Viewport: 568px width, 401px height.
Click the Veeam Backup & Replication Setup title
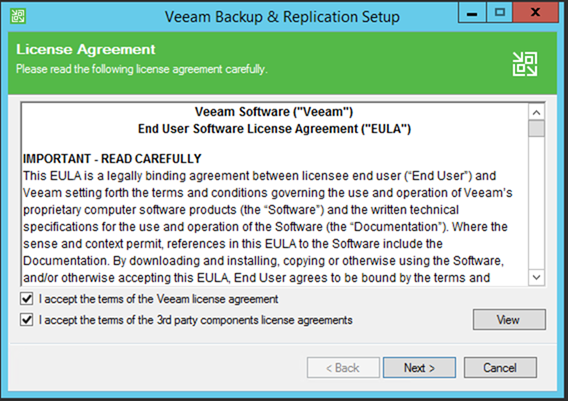[x=282, y=17]
